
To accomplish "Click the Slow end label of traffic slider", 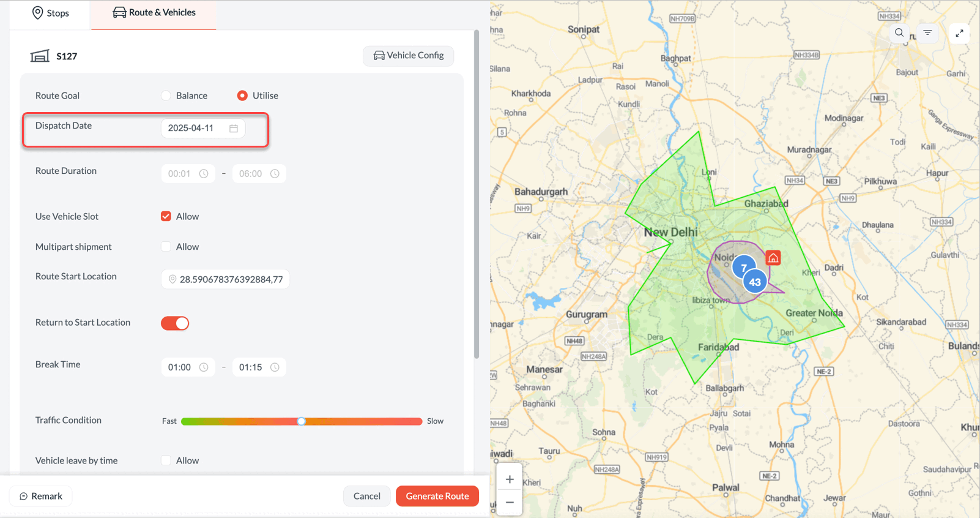I will click(x=435, y=421).
